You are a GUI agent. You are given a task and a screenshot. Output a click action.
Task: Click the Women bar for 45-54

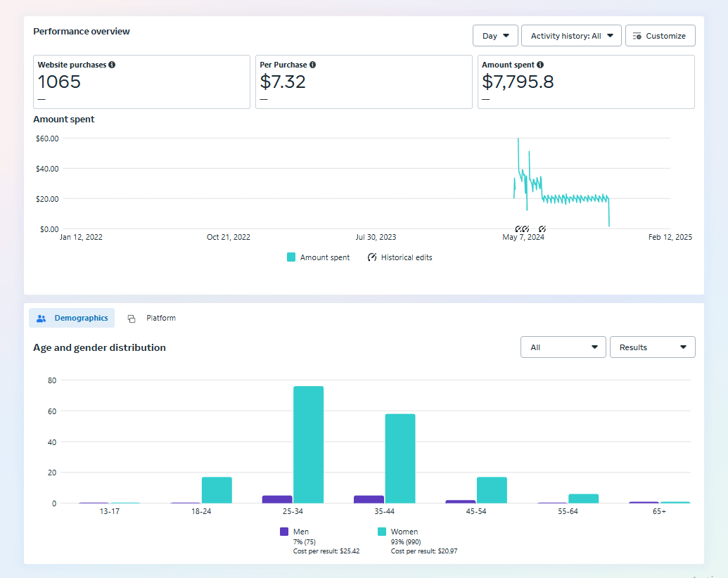pos(492,490)
